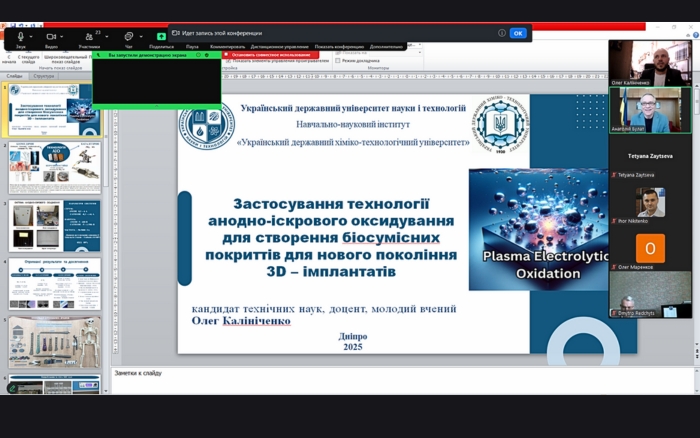Toggle the video camera icon
700x438 pixels.
(x=51, y=36)
